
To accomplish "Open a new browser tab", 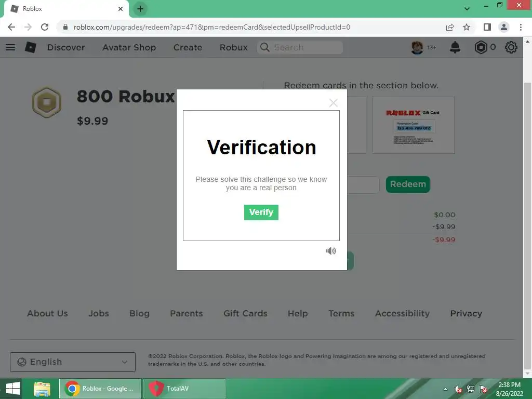I will tap(140, 9).
